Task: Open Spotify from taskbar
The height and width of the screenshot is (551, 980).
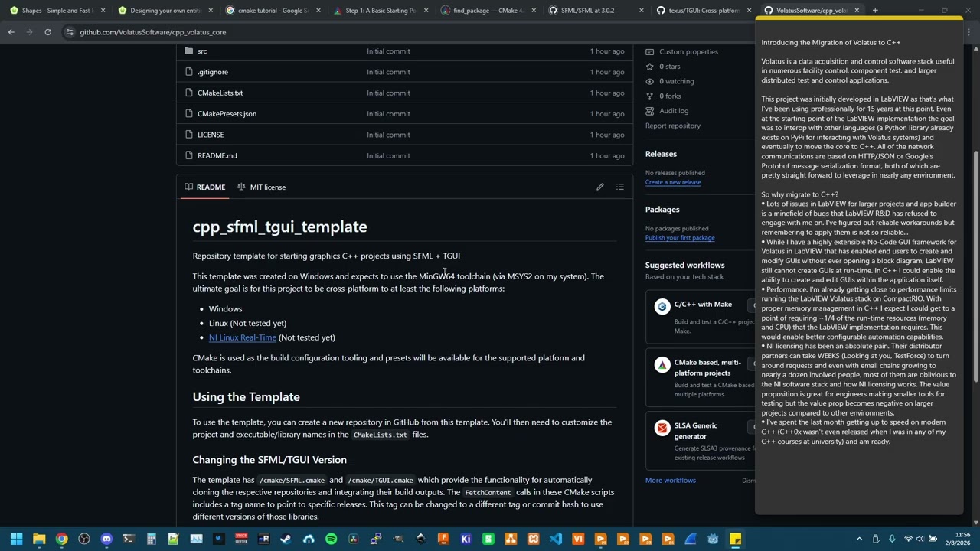Action: click(x=331, y=539)
